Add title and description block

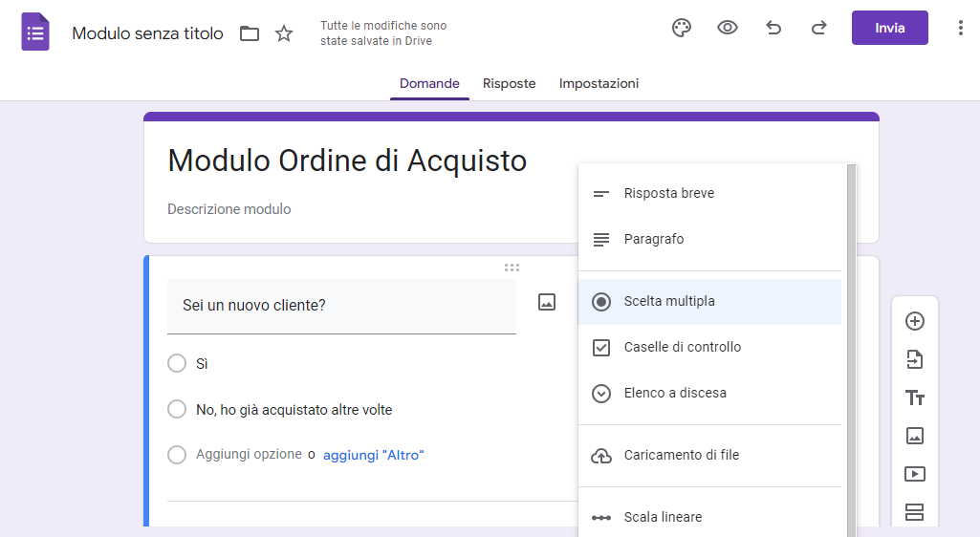tap(915, 397)
